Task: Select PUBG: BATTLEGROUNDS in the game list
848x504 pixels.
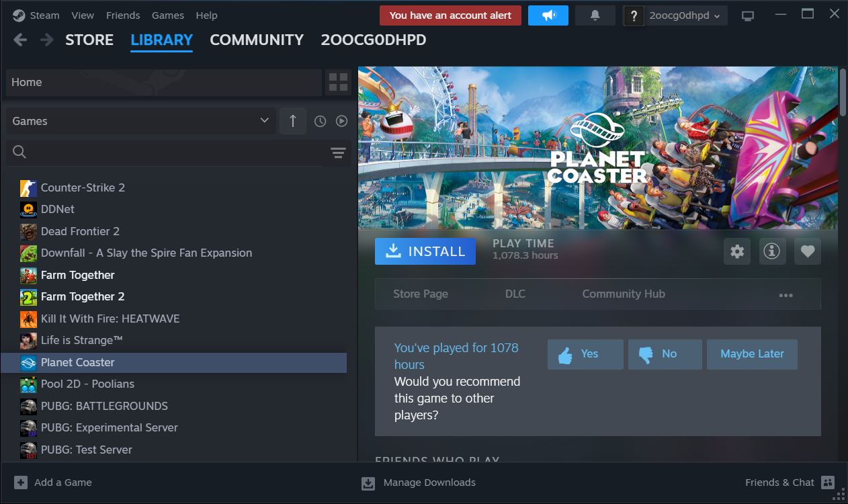Action: tap(173, 406)
